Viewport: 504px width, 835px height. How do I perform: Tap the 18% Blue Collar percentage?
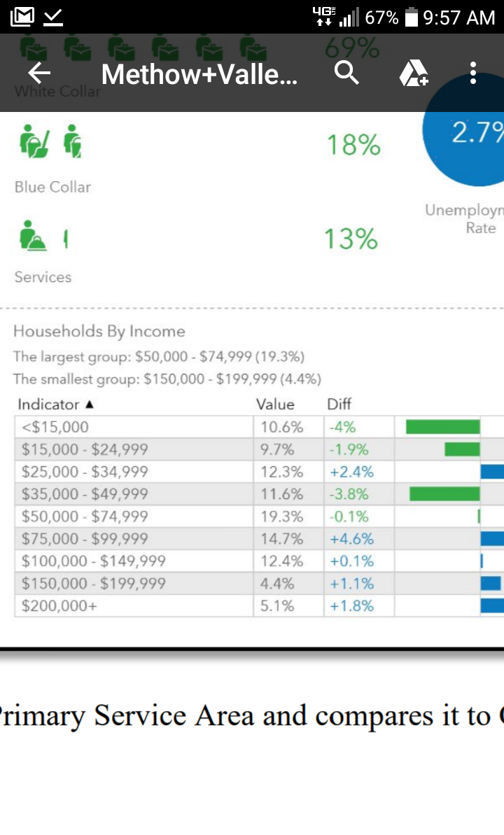pyautogui.click(x=353, y=146)
